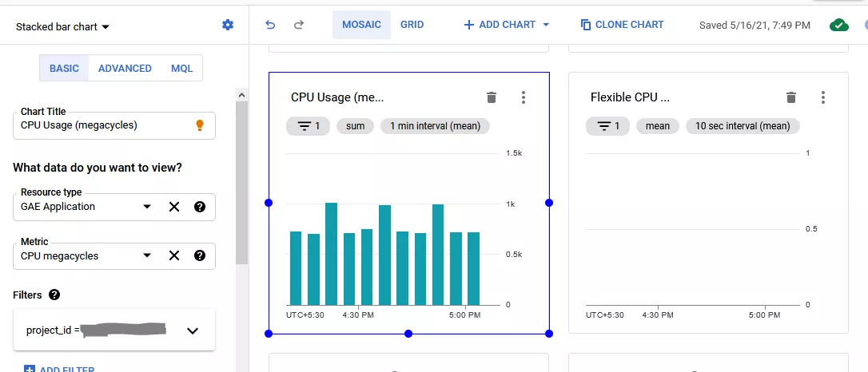Expand the Resource type dropdown

(147, 207)
